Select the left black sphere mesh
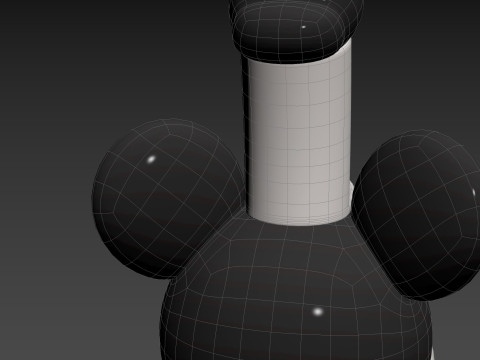 coord(167,198)
